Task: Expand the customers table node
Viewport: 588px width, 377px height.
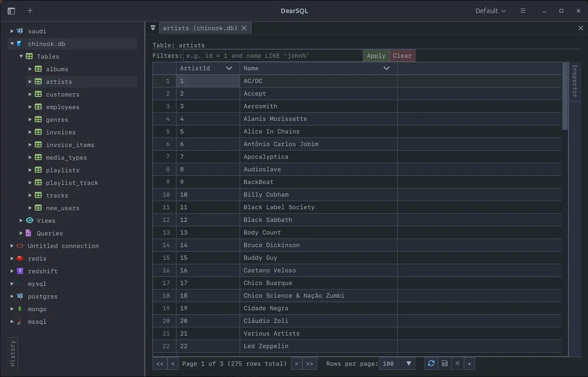Action: click(30, 94)
